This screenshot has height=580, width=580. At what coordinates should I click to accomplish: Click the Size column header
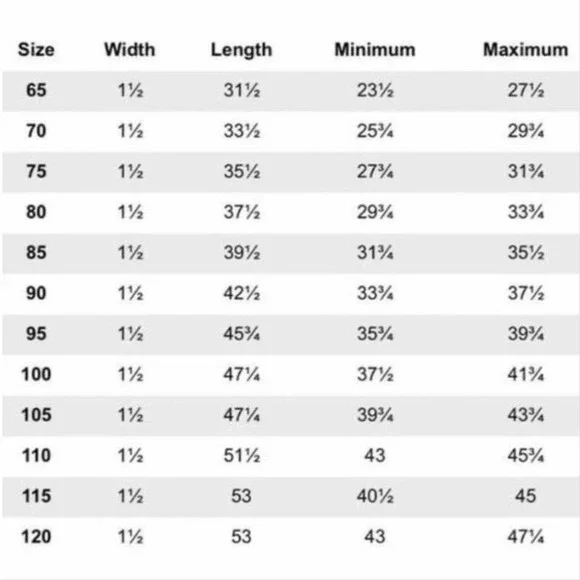click(36, 50)
